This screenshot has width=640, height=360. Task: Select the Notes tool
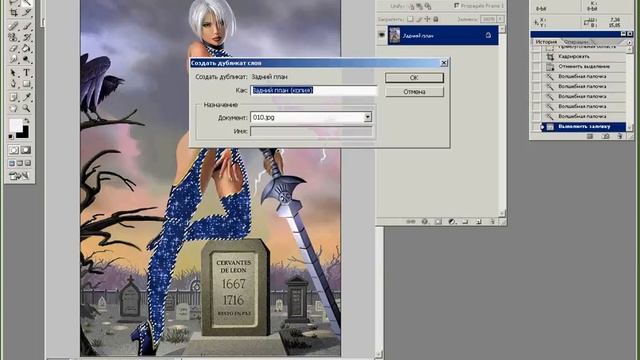click(14, 97)
